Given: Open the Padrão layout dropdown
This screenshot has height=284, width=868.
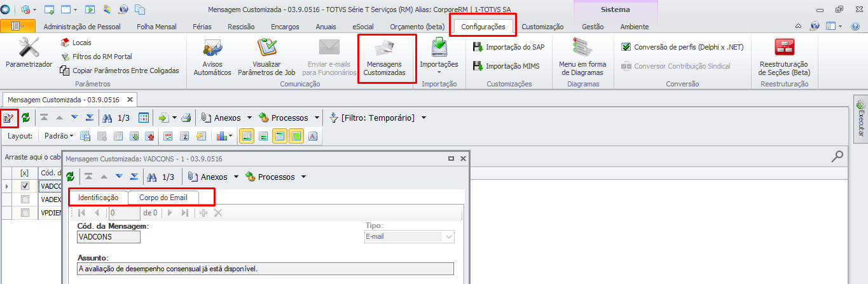Looking at the screenshot, I should point(59,136).
